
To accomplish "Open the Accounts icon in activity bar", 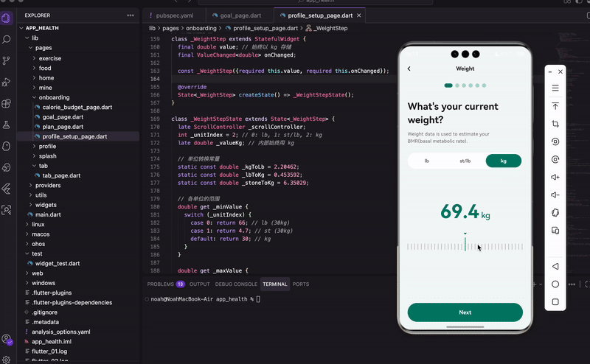I will [x=7, y=339].
